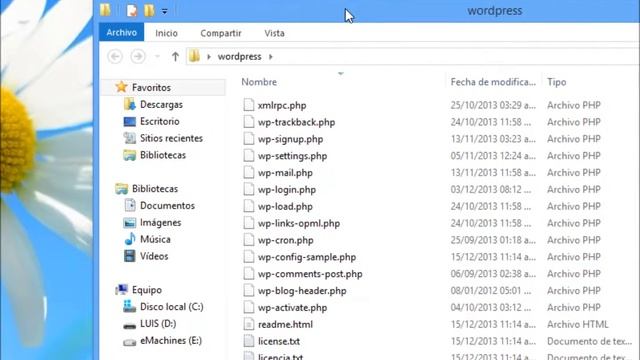
Task: Click the xmlrpc.php file icon
Action: 249,105
